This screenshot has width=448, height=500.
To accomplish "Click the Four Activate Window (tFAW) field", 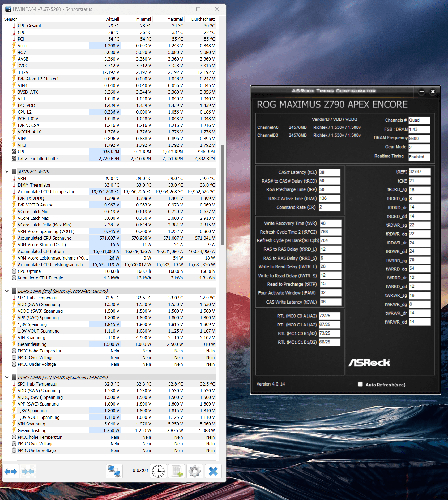I will pos(331,293).
